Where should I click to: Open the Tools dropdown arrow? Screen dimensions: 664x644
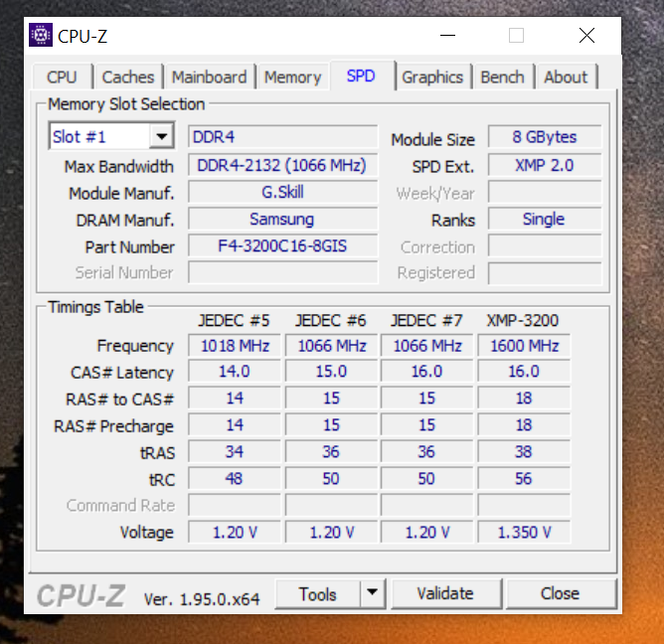pyautogui.click(x=372, y=592)
